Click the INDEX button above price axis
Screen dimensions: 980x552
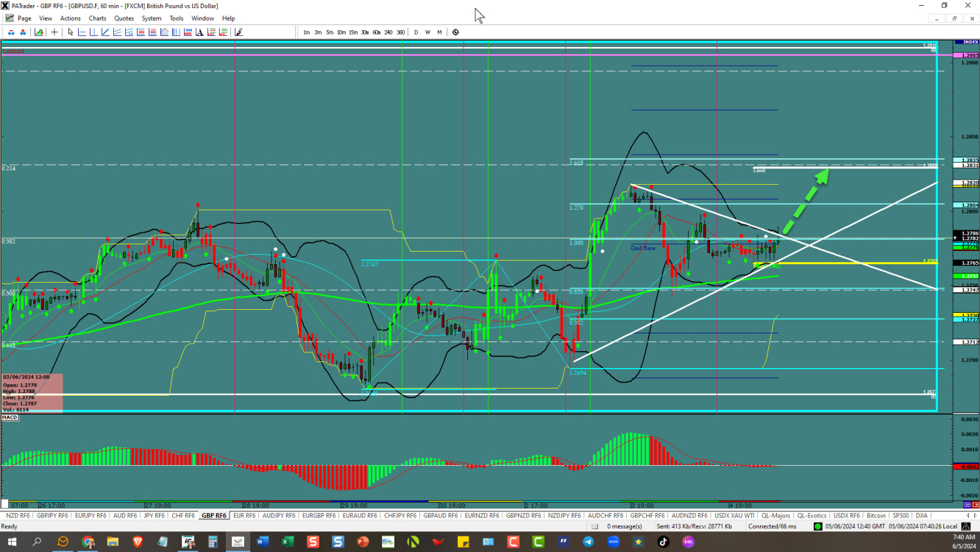click(x=966, y=42)
